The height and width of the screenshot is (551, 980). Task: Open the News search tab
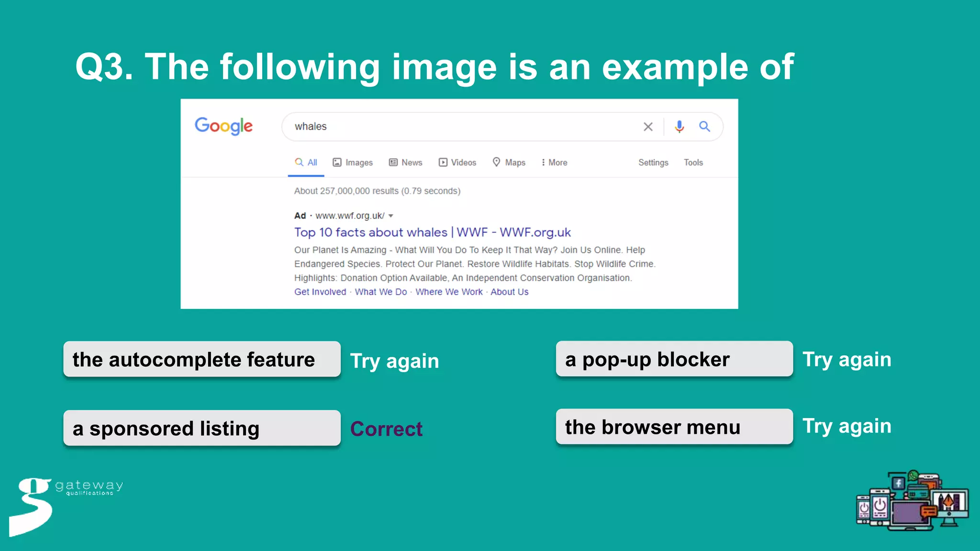(x=406, y=163)
